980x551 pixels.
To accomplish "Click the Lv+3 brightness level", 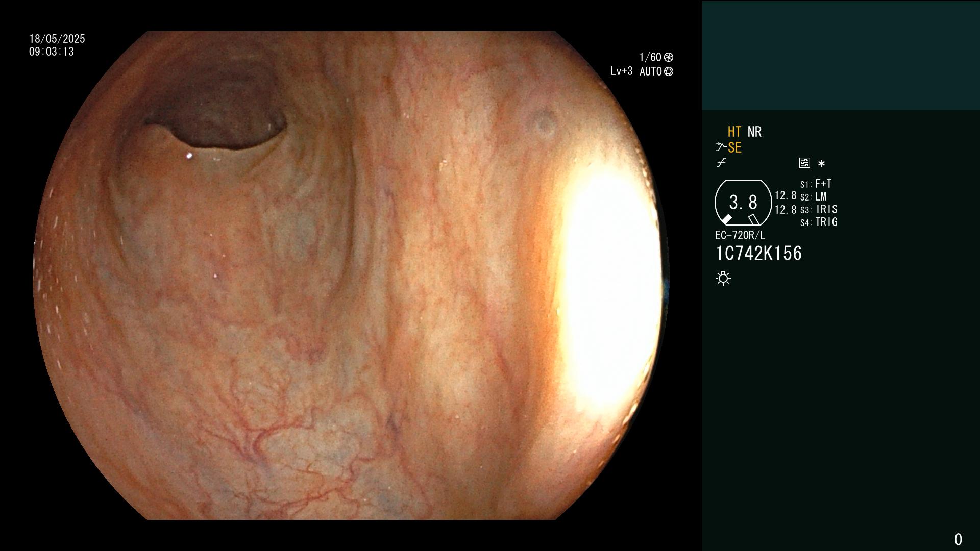I will (621, 71).
